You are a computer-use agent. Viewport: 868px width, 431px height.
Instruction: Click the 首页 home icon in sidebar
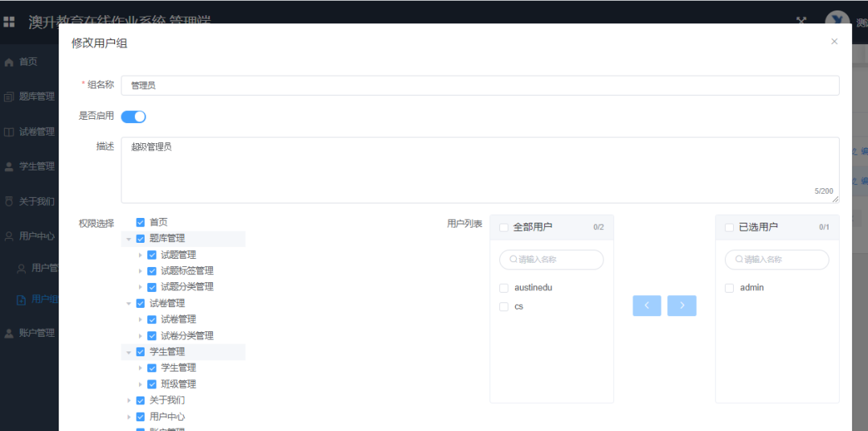coord(8,62)
